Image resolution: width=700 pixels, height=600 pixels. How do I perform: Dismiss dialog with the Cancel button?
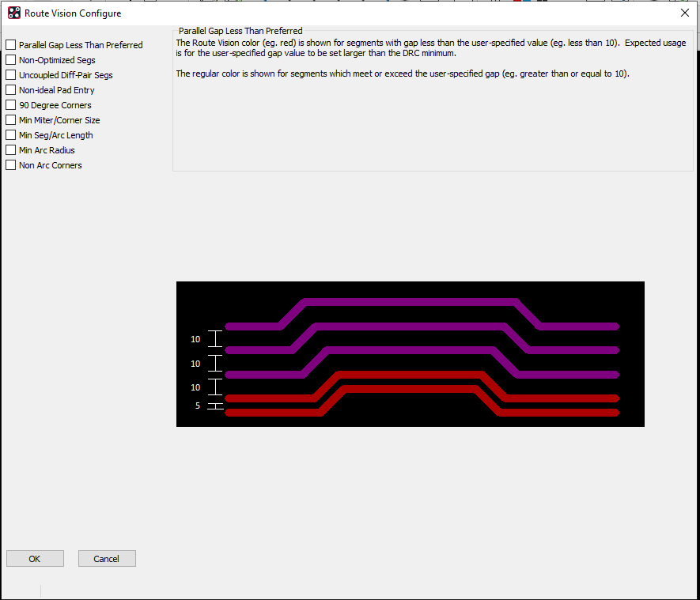pyautogui.click(x=107, y=559)
